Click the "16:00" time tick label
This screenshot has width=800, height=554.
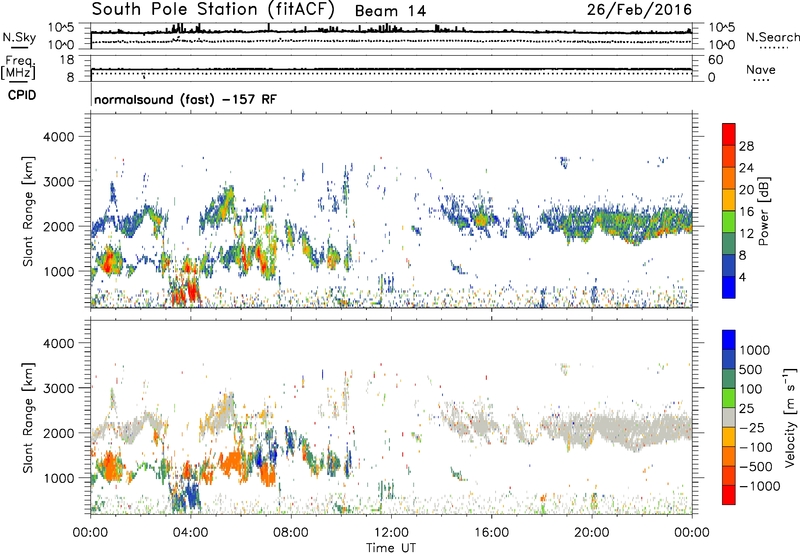pos(491,533)
